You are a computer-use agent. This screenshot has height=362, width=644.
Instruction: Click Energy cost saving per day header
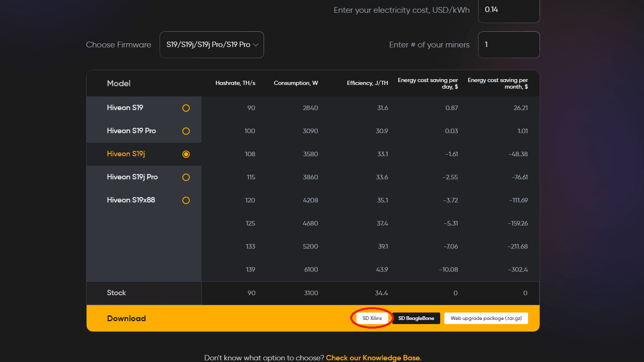pos(428,83)
